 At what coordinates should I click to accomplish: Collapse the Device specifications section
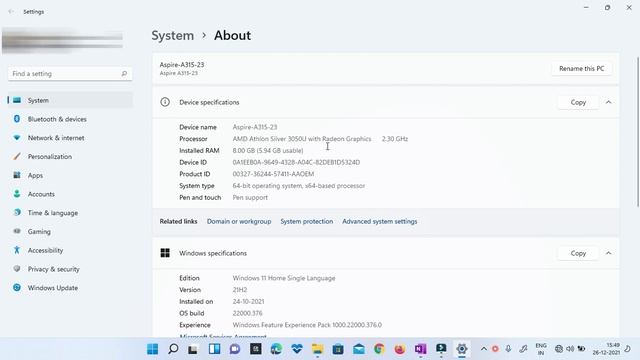coord(609,102)
